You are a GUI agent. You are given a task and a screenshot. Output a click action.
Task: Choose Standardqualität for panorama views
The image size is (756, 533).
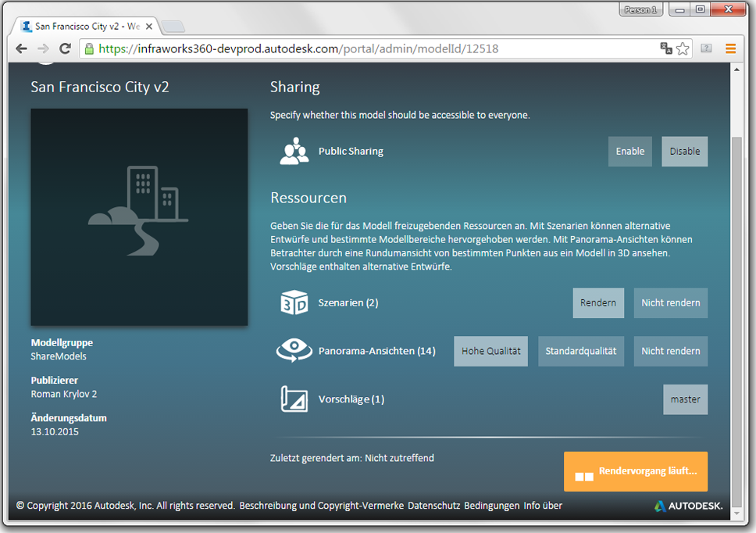coord(581,351)
